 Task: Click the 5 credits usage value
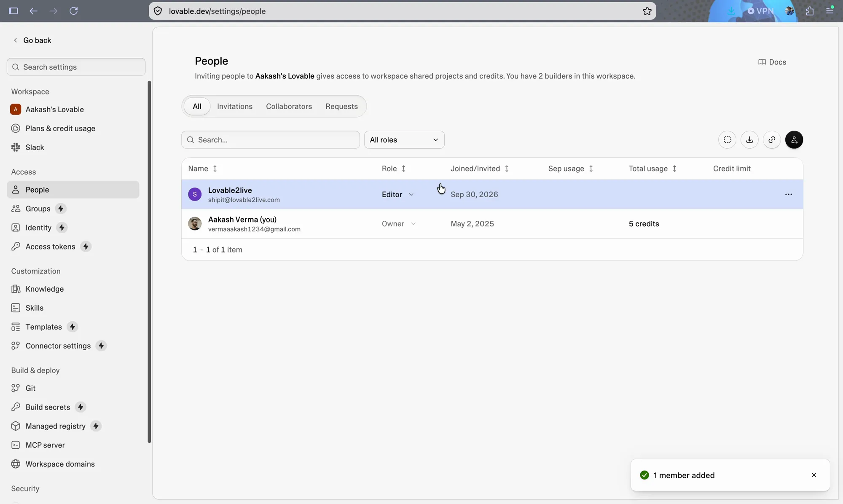pos(644,224)
